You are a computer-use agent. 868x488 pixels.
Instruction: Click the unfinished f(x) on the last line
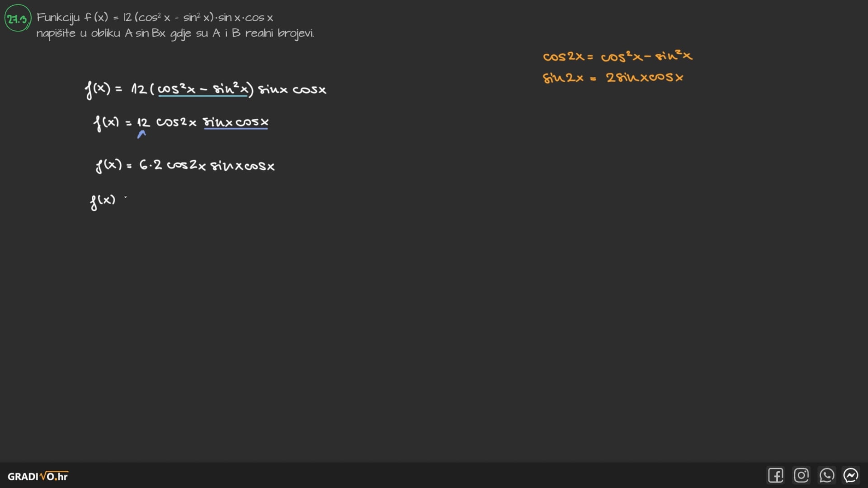[103, 200]
